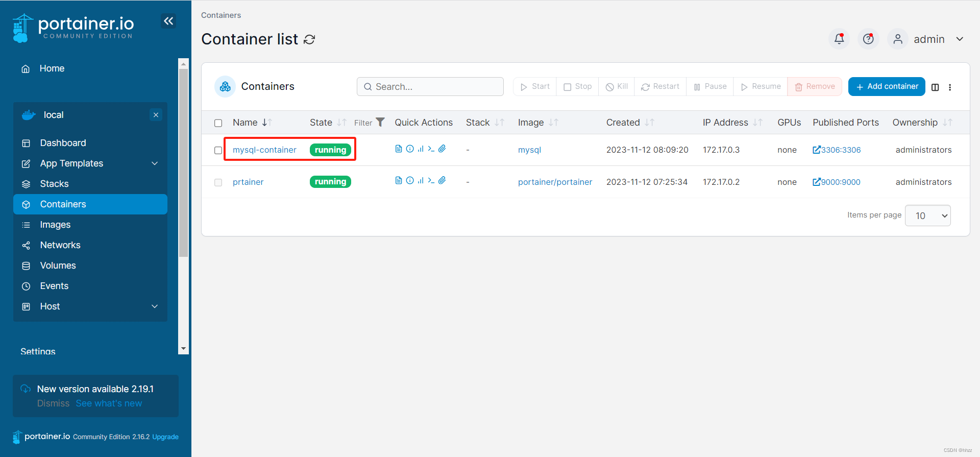Open Containers in sidebar
The image size is (980, 457).
tap(90, 204)
